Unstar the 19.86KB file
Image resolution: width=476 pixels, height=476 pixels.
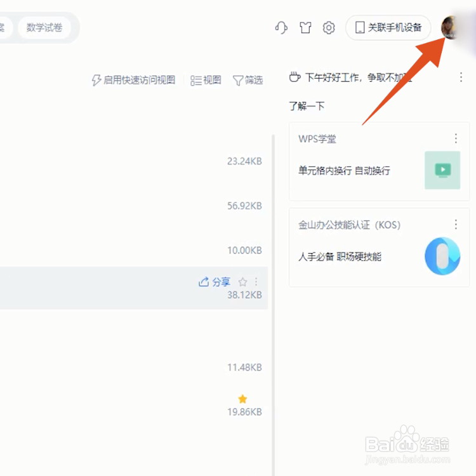point(242,399)
